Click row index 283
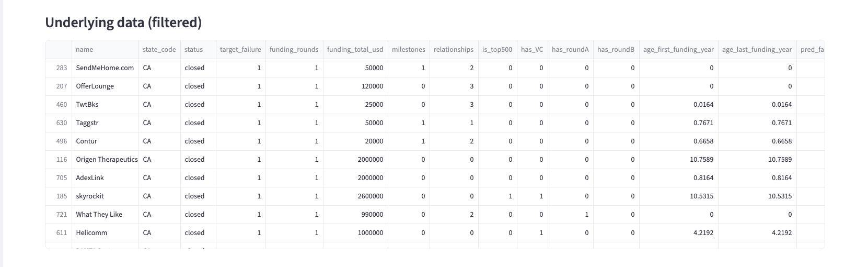Viewport: 868px width, 267px height. point(59,68)
